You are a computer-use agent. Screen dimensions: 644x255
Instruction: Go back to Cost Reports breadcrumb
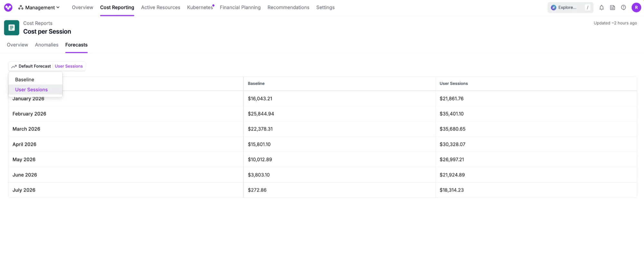click(38, 23)
